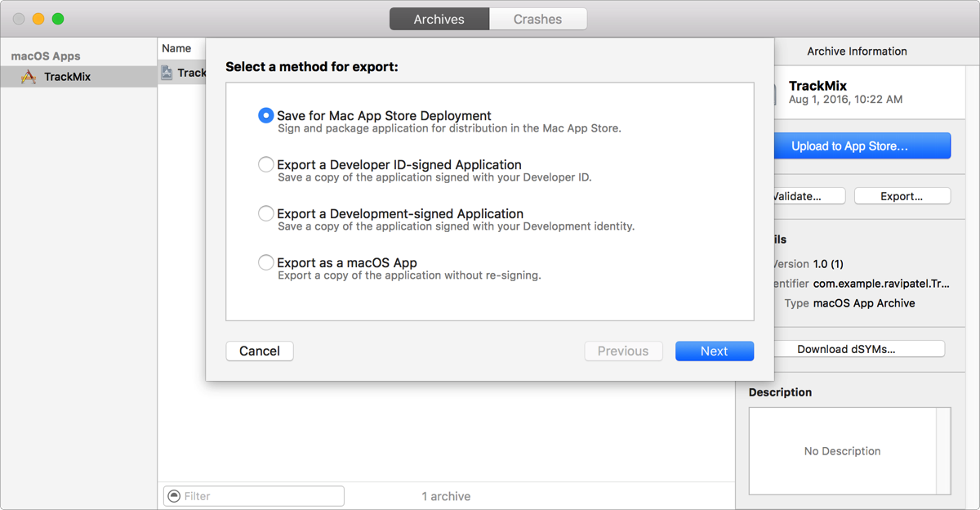Choose Export a Developer ID-signed Application
Viewport: 980px width, 510px height.
pos(265,165)
